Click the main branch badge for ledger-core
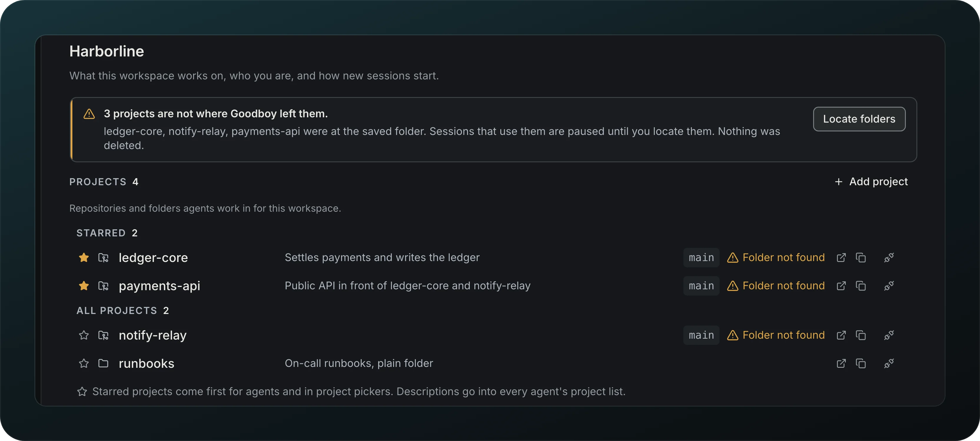This screenshot has width=980, height=441. [x=701, y=257]
